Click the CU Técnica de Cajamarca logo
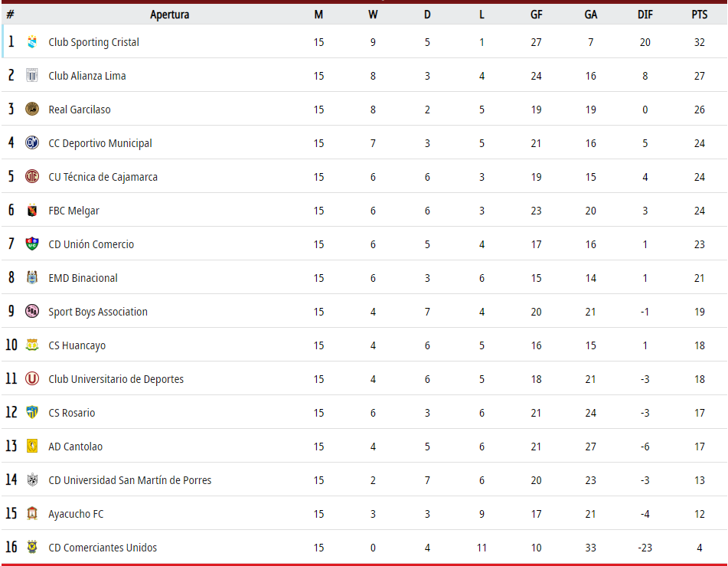 [x=32, y=177]
